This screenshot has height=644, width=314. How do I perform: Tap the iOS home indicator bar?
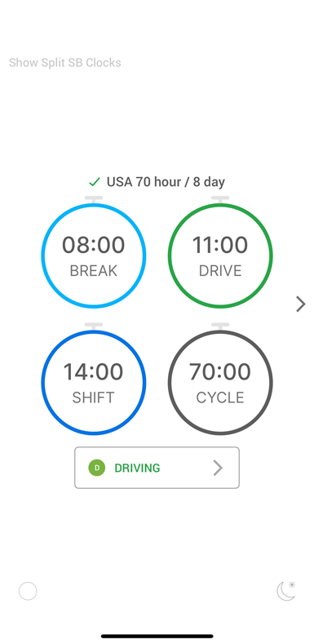(x=157, y=636)
